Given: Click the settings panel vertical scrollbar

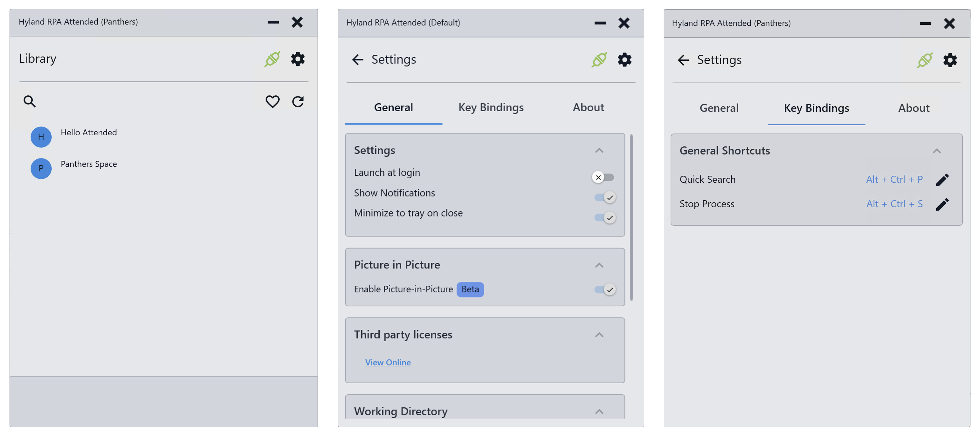Looking at the screenshot, I should [632, 217].
